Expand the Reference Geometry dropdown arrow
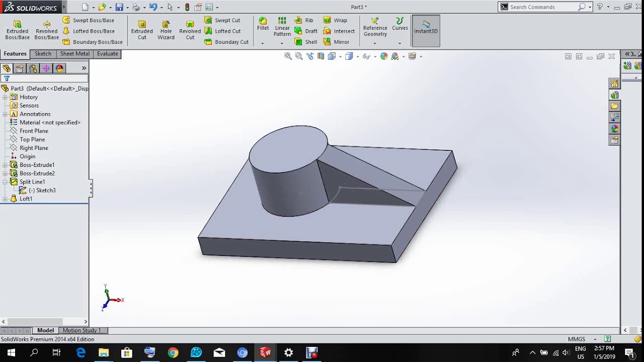Viewport: 644px width, 362px height. click(x=375, y=43)
